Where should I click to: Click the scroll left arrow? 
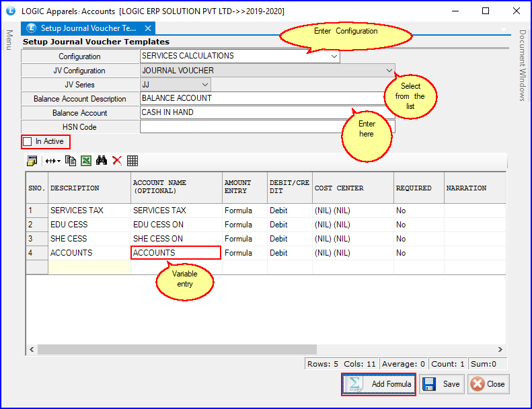click(x=32, y=350)
